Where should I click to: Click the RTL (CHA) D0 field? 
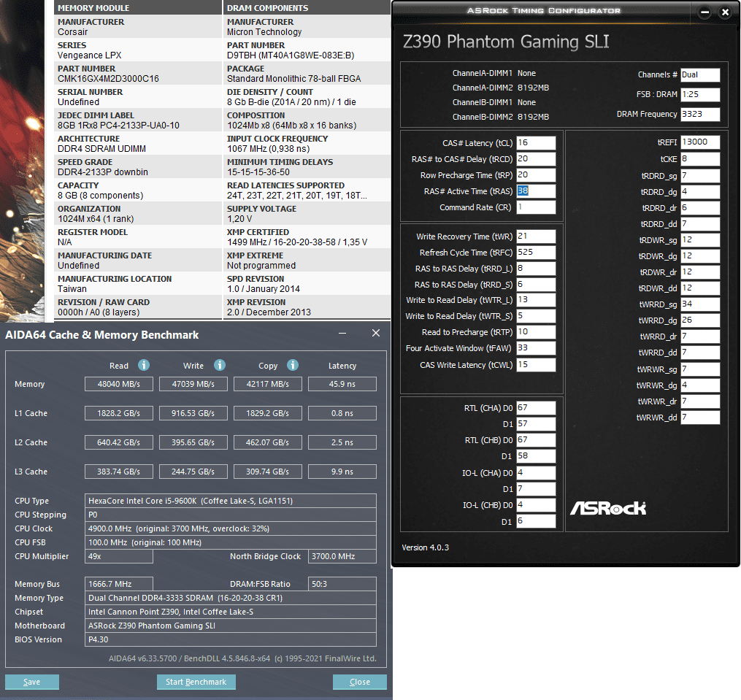point(536,408)
